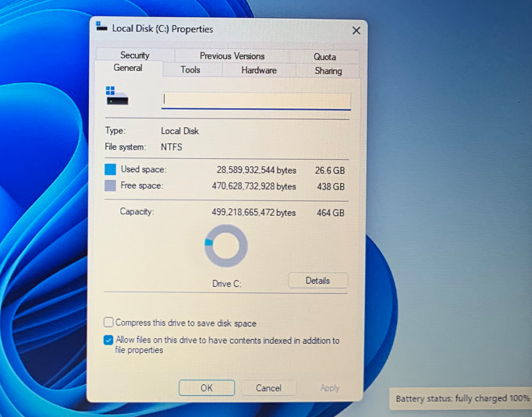
Task: Click the Local Disk type value
Action: [x=180, y=131]
